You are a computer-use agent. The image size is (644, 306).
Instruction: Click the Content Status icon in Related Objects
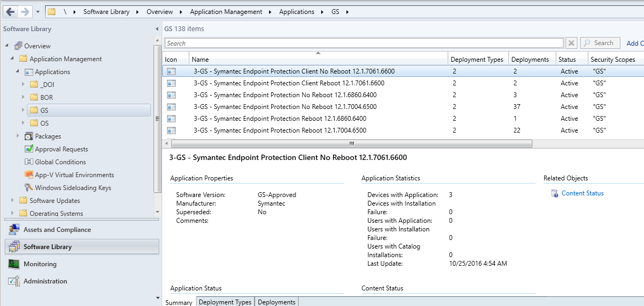(x=555, y=193)
